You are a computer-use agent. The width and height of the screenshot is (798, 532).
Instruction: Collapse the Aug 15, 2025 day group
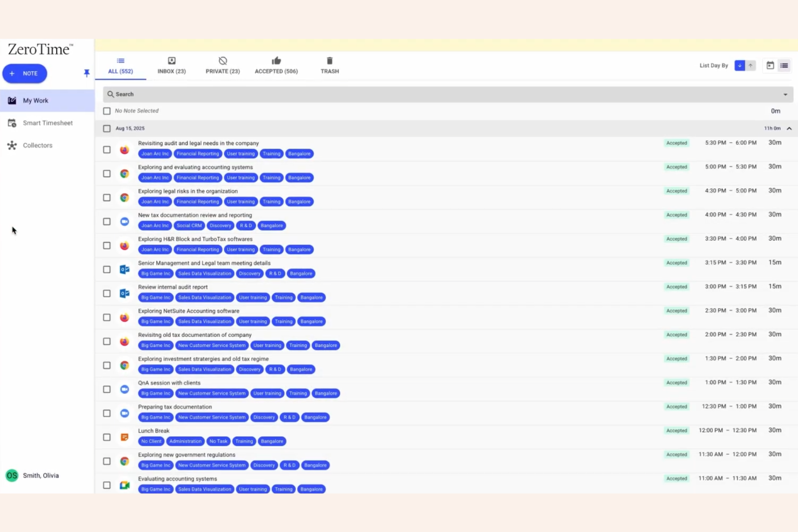pos(789,128)
